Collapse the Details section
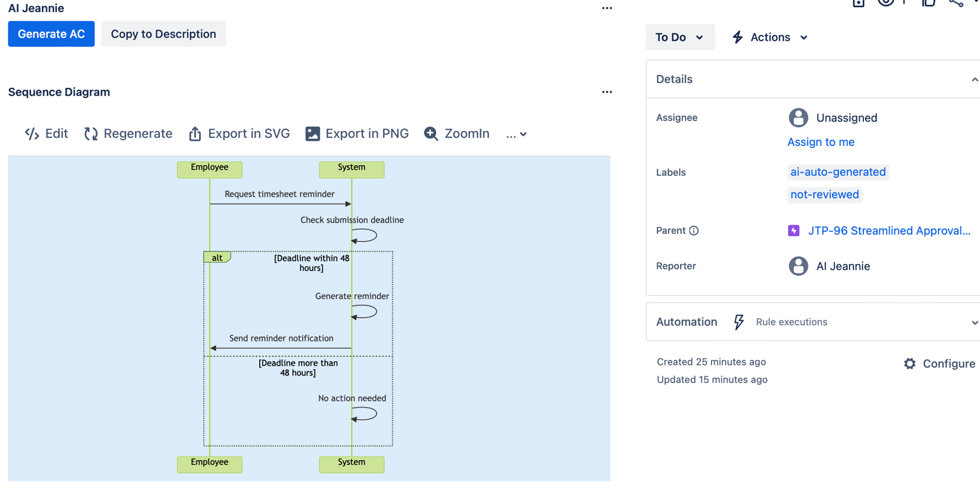Viewport: 980px width, 493px height. pos(975,79)
